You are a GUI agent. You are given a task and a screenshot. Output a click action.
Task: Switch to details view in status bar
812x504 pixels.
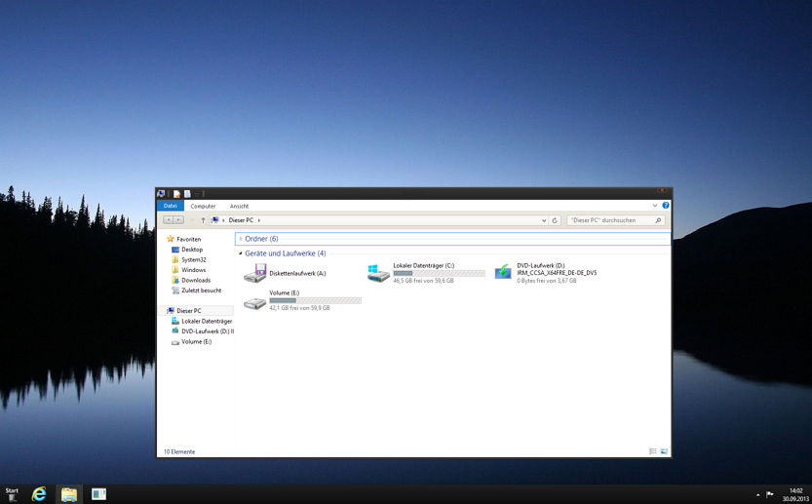click(653, 451)
